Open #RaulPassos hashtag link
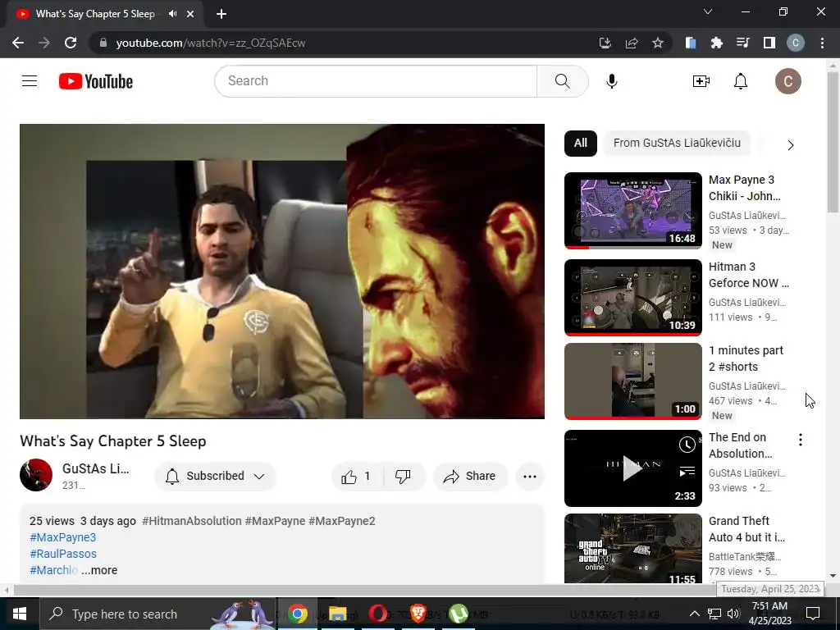The height and width of the screenshot is (630, 840). pos(63,554)
